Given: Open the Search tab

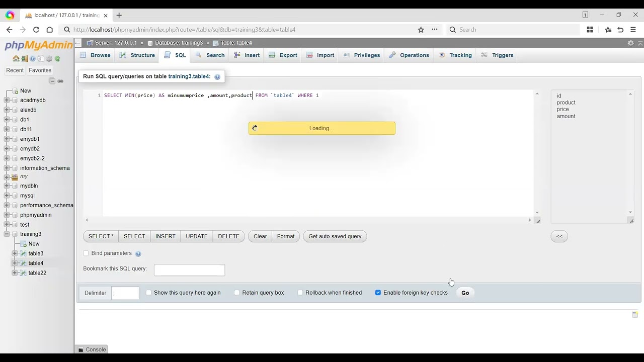Looking at the screenshot, I should click(210, 55).
